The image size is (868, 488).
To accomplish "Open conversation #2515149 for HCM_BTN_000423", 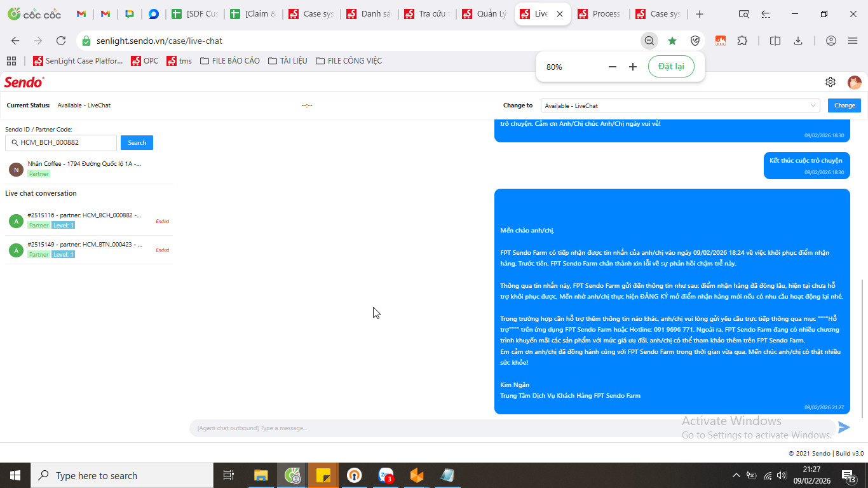I will (89, 249).
